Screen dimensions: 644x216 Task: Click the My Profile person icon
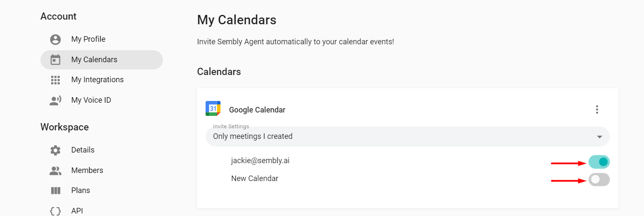[x=55, y=40]
